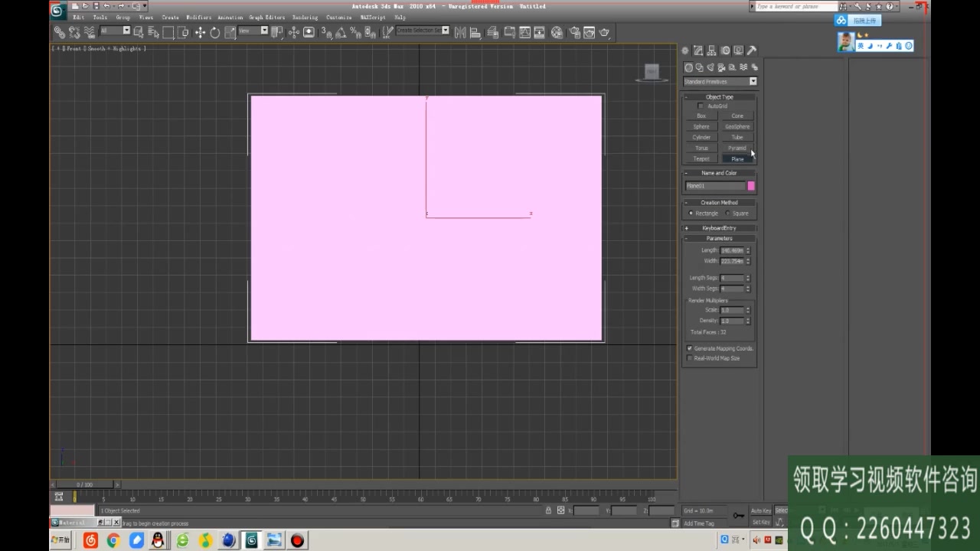Screen dimensions: 980x551
Task: Open the reference coordinate View dropdown
Action: 253,31
